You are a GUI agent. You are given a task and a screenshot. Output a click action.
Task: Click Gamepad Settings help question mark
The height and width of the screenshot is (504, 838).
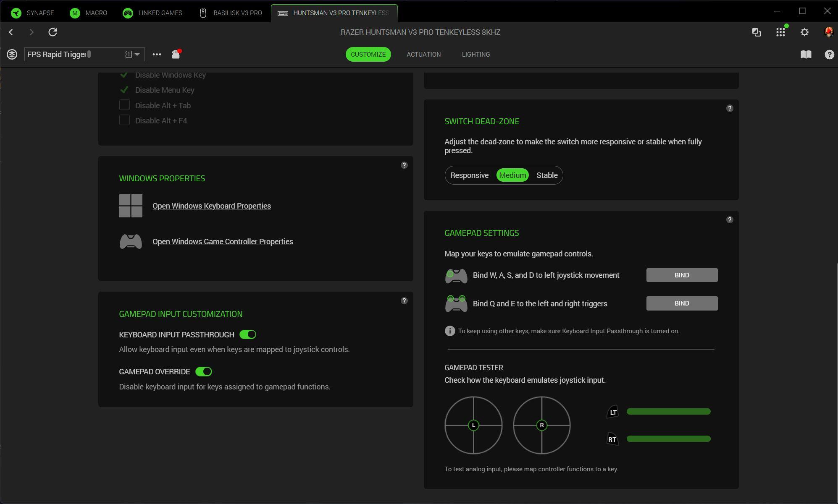pos(729,220)
